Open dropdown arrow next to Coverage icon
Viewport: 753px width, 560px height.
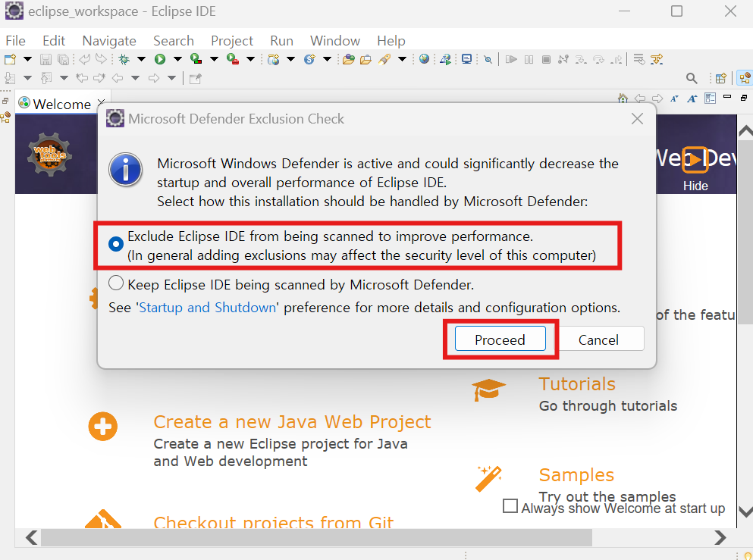click(x=214, y=59)
